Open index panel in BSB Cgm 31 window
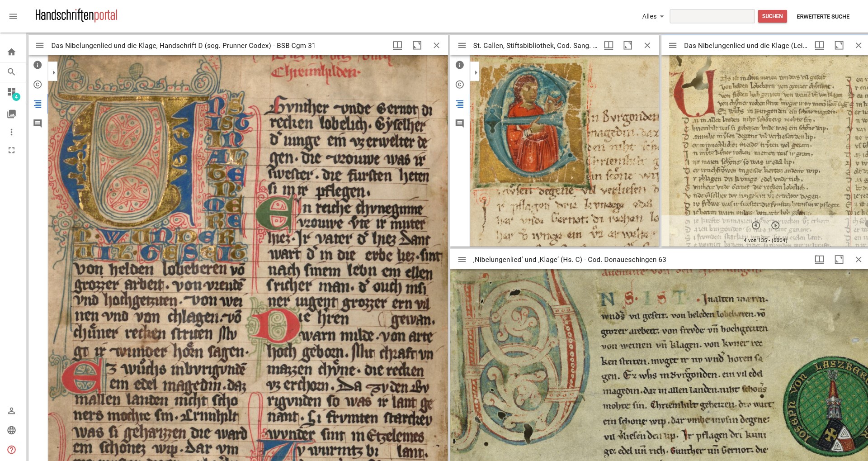 (38, 104)
